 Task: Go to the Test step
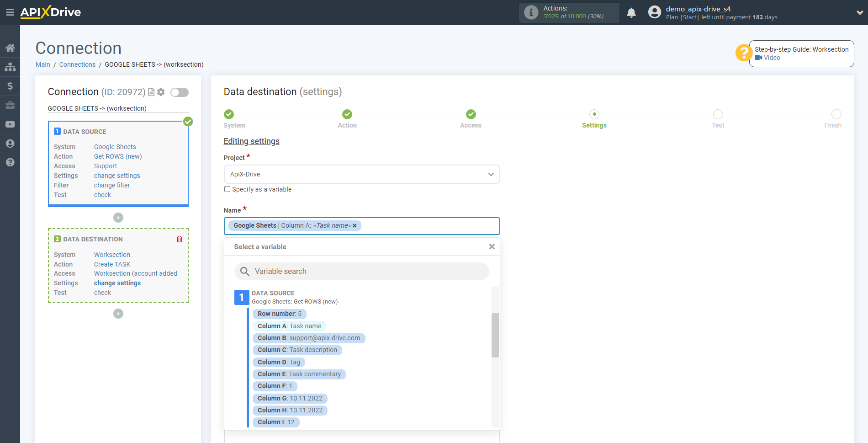[718, 114]
